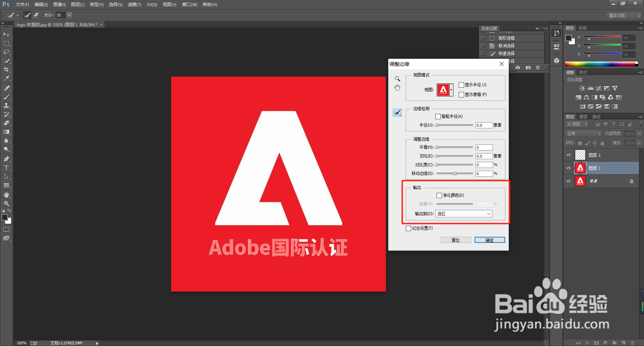Hide the background layer via eye icon
This screenshot has height=346, width=644.
(568, 181)
